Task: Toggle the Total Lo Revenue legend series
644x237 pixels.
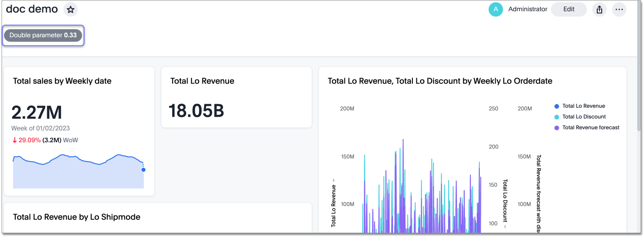Action: click(x=583, y=106)
